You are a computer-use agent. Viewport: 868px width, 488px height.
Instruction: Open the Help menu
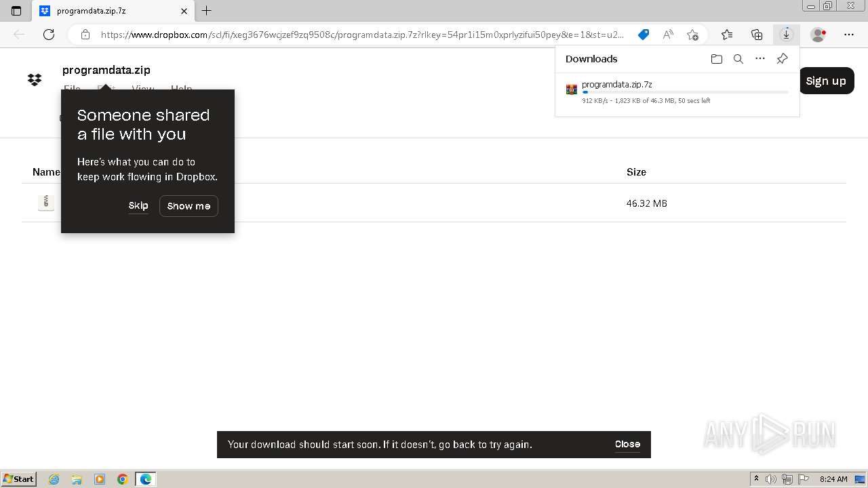(x=181, y=89)
